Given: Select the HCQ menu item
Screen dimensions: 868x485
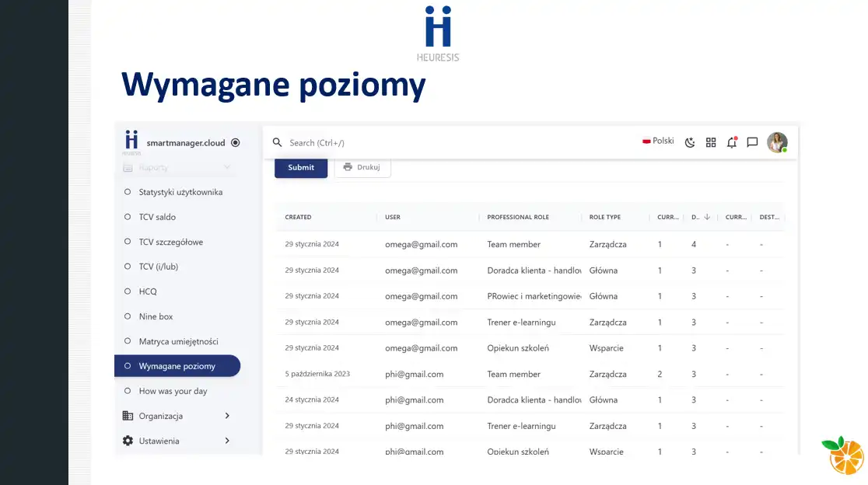Looking at the screenshot, I should 148,291.
